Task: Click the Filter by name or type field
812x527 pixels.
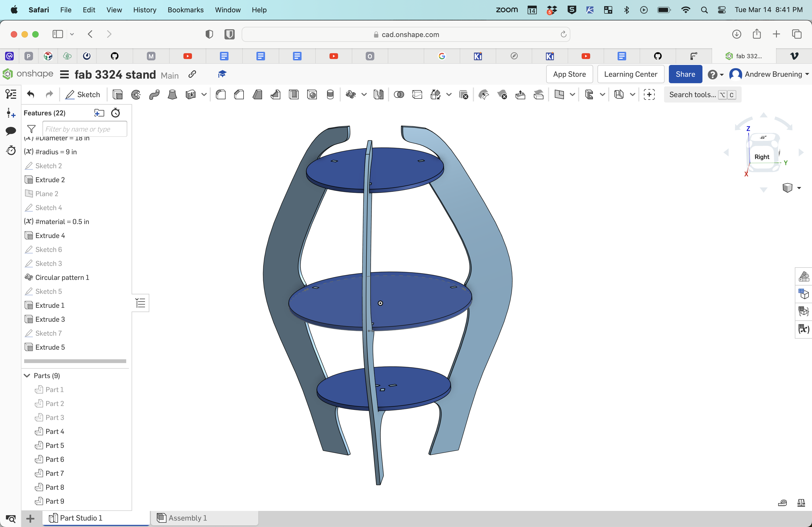Action: pyautogui.click(x=85, y=129)
